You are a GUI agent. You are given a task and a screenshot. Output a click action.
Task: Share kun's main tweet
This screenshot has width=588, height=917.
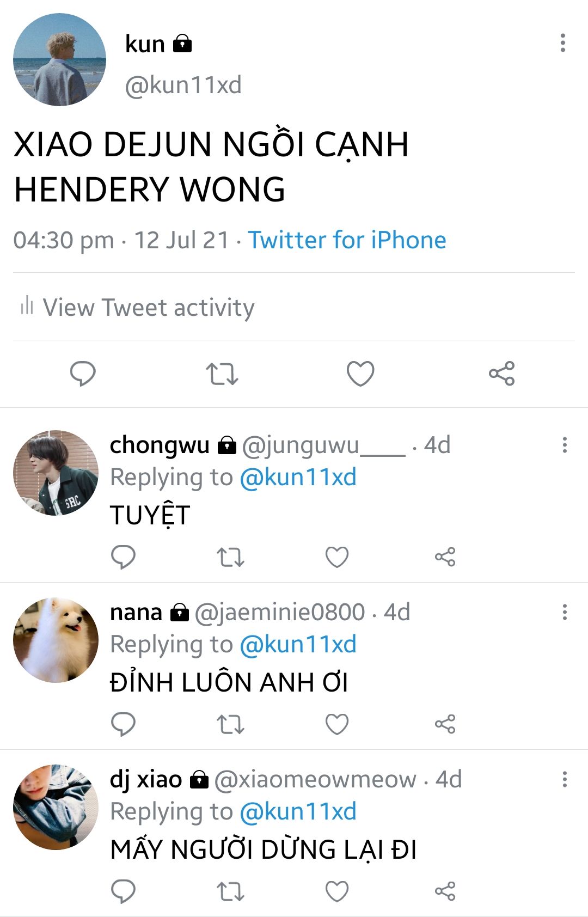click(x=501, y=374)
